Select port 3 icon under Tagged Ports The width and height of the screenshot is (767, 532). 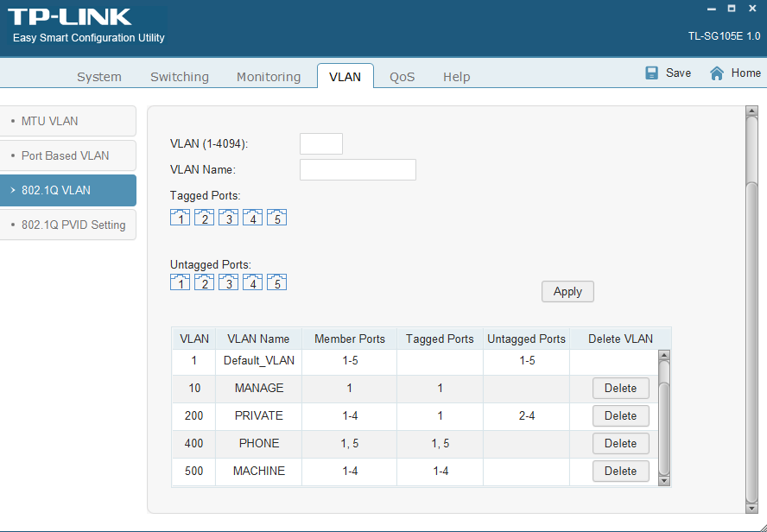tap(228, 218)
